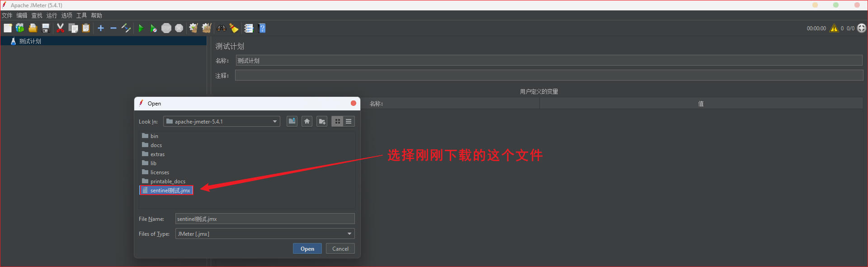Close the Open dialog with the red button
Screen dimensions: 868x267
click(x=354, y=103)
